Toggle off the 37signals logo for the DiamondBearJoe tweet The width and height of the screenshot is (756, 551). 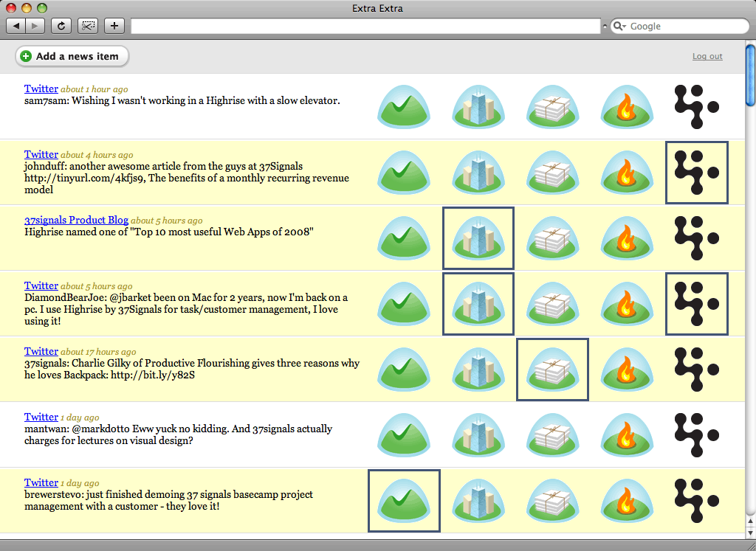click(697, 303)
